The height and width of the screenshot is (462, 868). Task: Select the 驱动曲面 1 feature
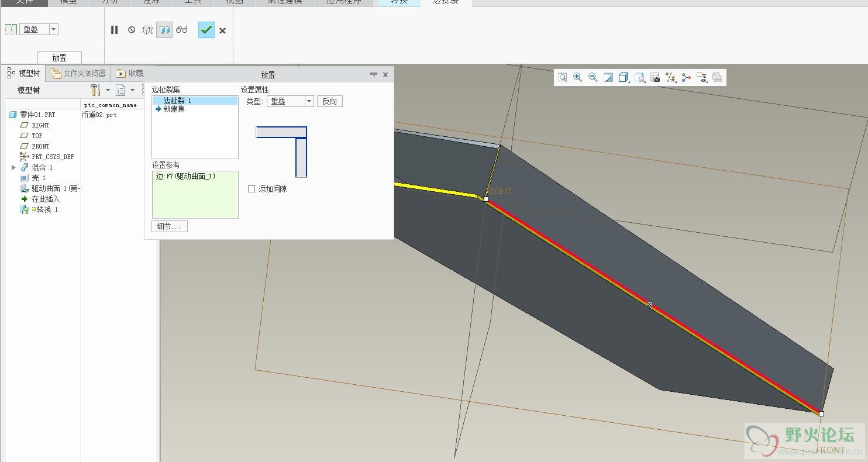click(50, 188)
